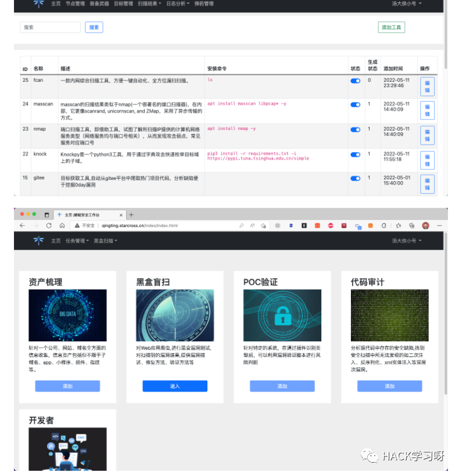Click the green 添加工具 button
Image resolution: width=459 pixels, height=476 pixels.
(391, 27)
